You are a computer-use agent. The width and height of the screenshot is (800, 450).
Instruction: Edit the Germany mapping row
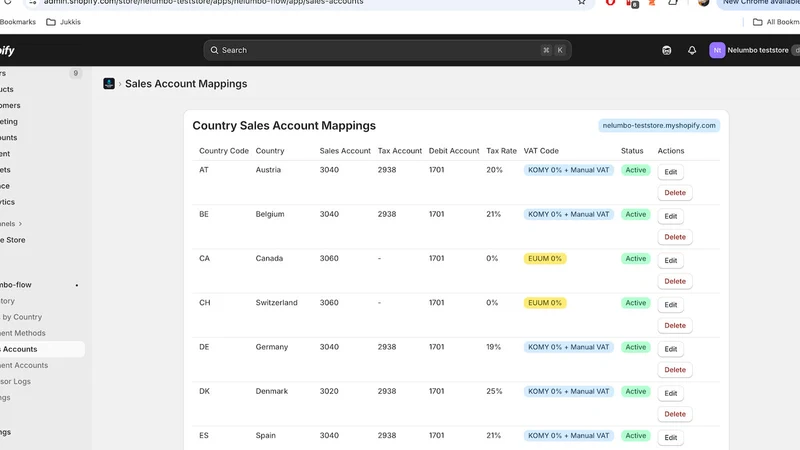click(x=670, y=349)
